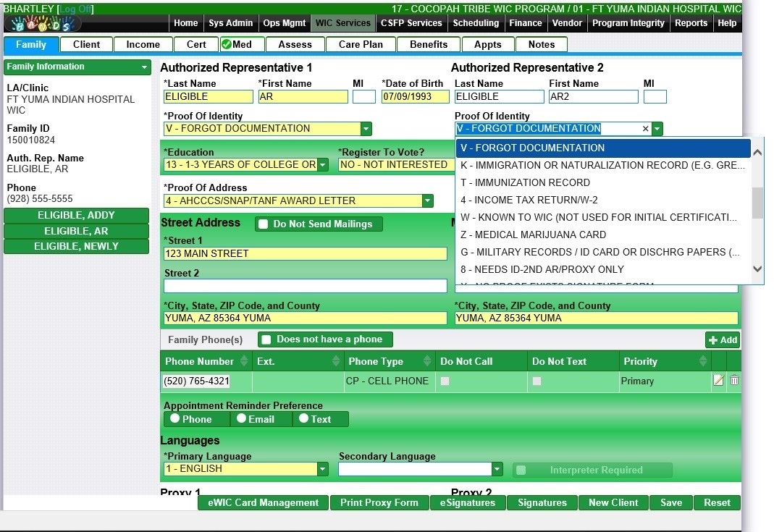This screenshot has height=532, width=774.
Task: Open the Education dropdown
Action: coord(323,165)
